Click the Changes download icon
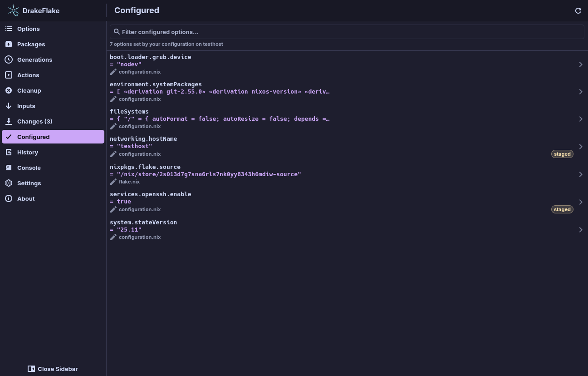Image resolution: width=588 pixels, height=376 pixels. coord(9,121)
